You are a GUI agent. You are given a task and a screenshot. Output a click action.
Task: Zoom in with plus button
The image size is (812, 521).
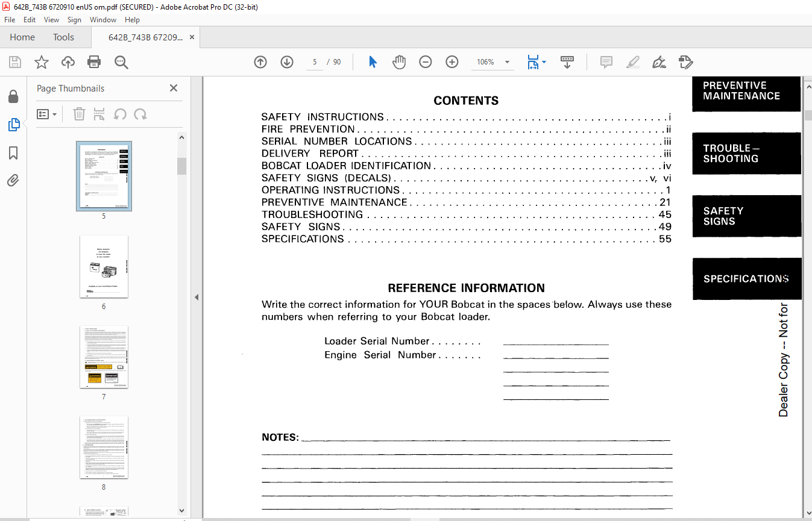(452, 62)
